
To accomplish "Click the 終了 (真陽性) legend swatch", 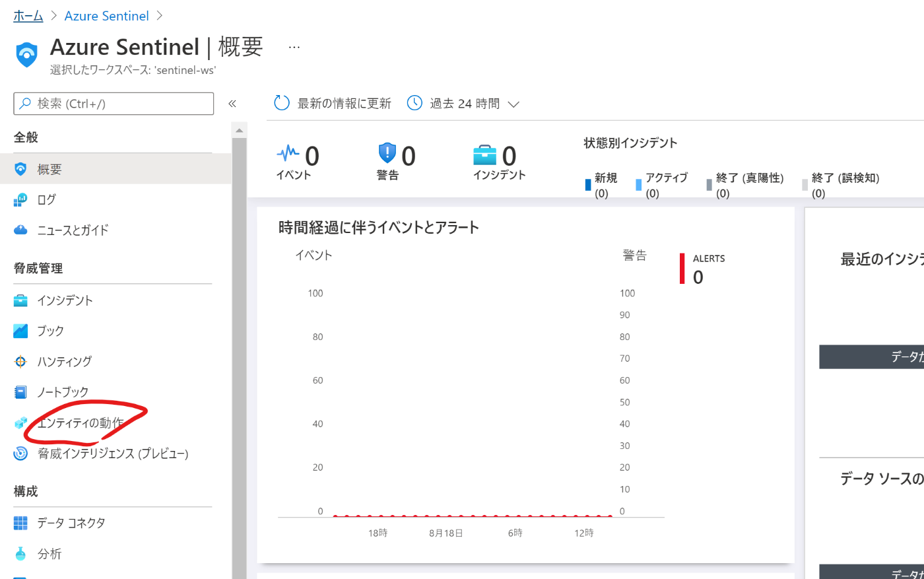I will (x=709, y=185).
